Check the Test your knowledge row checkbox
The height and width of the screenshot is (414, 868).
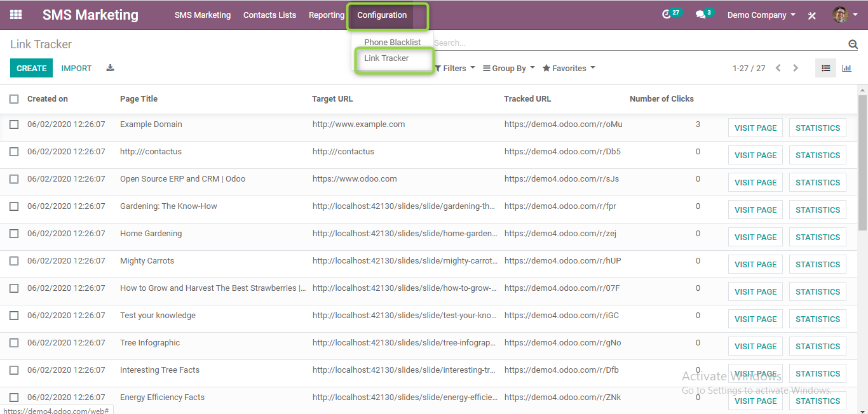(14, 316)
